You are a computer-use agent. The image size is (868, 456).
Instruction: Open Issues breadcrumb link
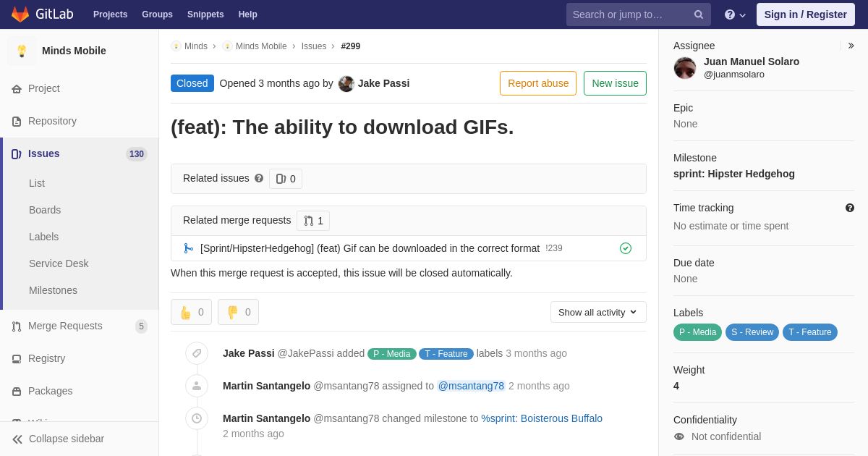(314, 46)
